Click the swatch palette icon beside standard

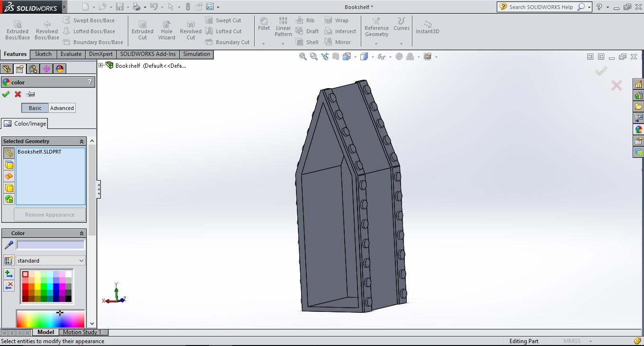click(8, 261)
